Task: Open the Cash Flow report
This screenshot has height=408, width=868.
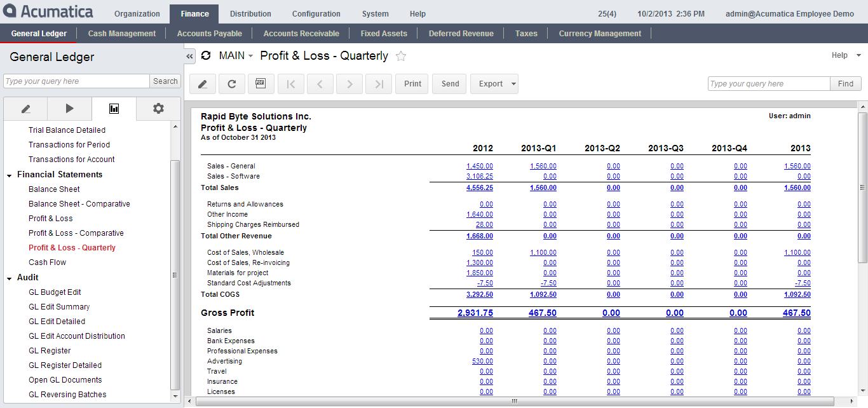Action: [47, 262]
